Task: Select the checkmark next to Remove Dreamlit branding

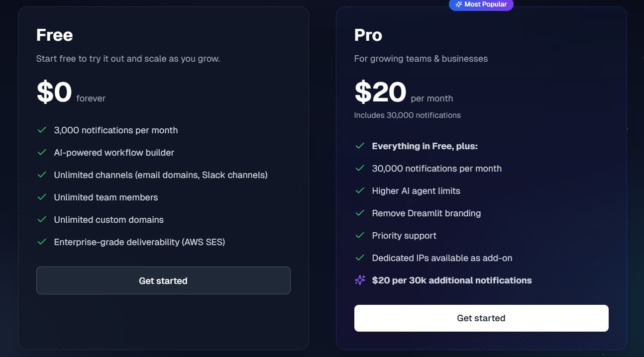Action: click(360, 213)
